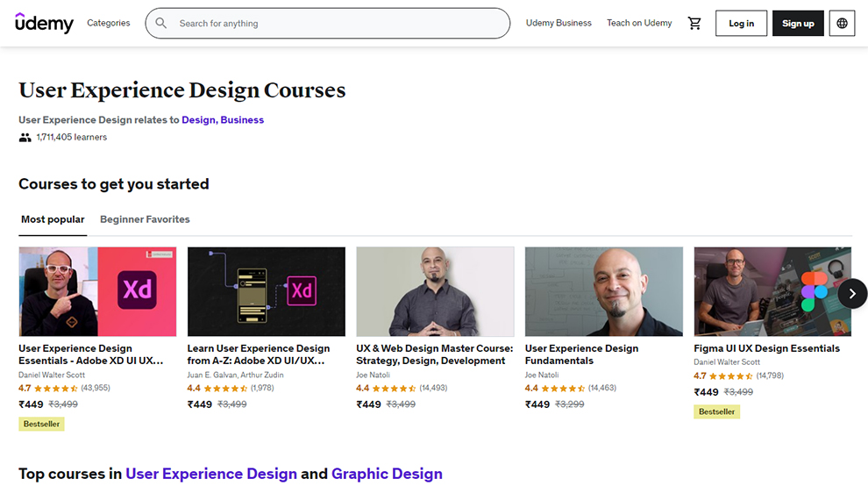Image resolution: width=868 pixels, height=486 pixels.
Task: Select the Most popular tab
Action: pyautogui.click(x=53, y=219)
